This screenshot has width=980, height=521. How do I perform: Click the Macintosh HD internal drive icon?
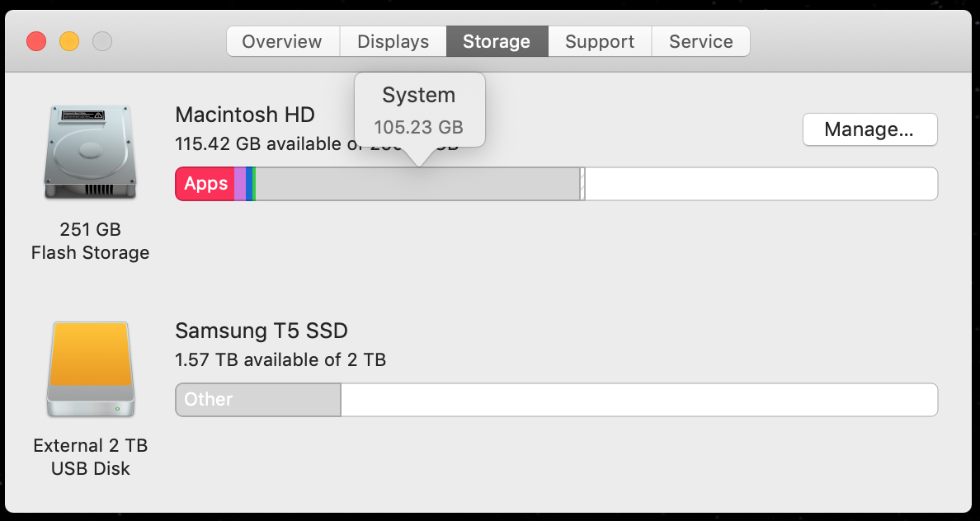point(89,153)
